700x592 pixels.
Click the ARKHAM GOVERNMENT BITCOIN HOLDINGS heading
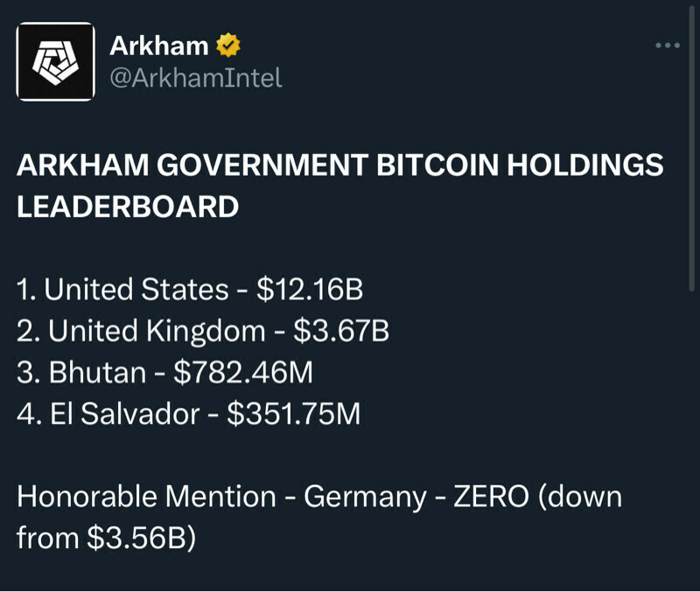point(340,166)
